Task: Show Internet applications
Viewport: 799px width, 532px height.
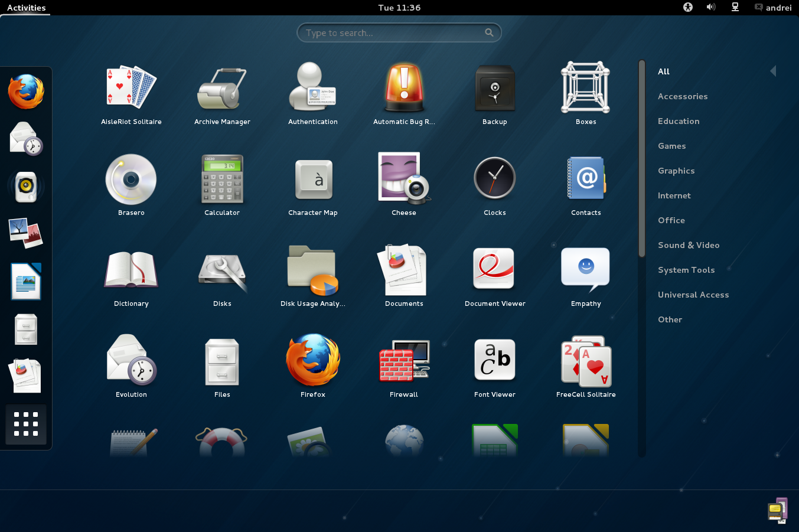Action: coord(674,195)
